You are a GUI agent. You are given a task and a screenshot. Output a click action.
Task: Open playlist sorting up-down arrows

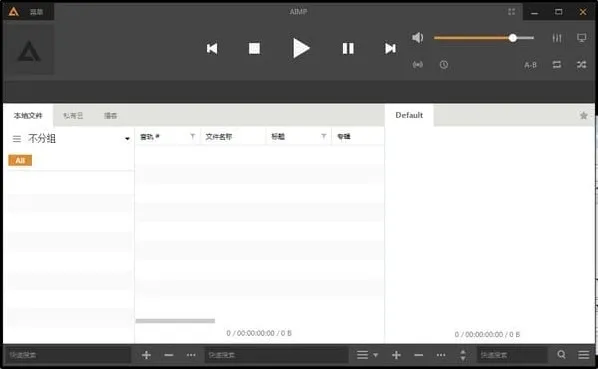pos(463,355)
